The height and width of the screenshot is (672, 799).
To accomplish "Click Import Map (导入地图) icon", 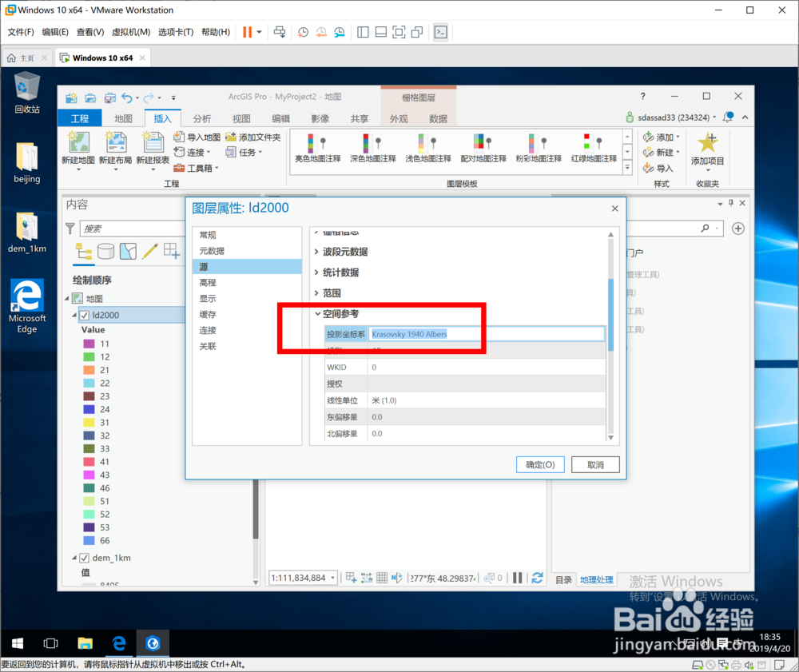I will coord(179,137).
